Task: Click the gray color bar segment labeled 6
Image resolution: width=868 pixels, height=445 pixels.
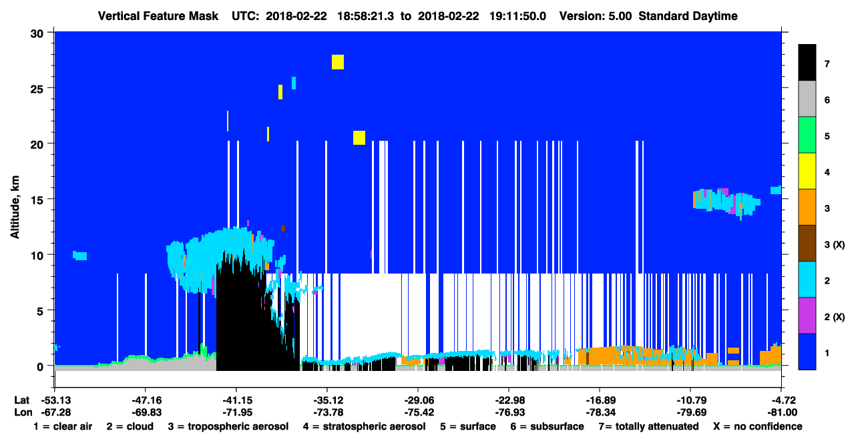Action: 807,99
